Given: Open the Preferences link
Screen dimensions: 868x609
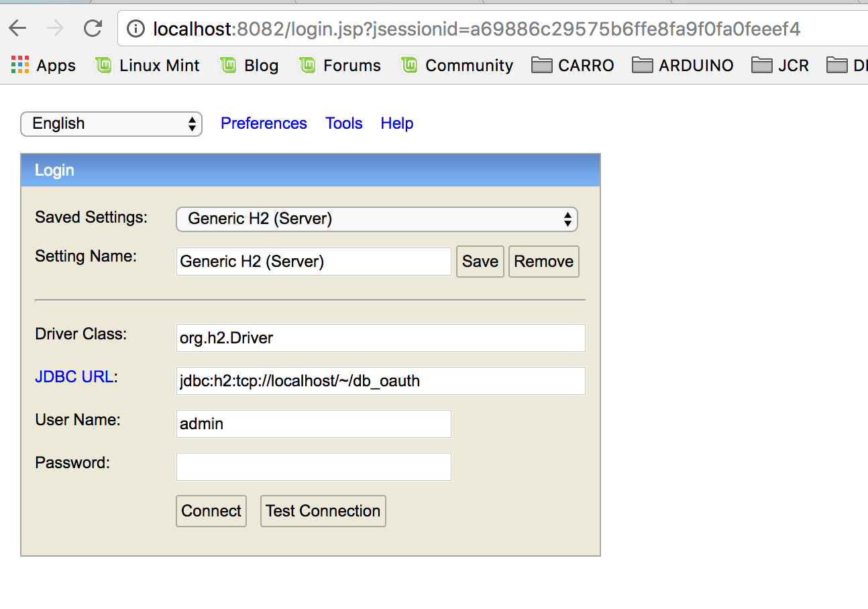Looking at the screenshot, I should (264, 123).
